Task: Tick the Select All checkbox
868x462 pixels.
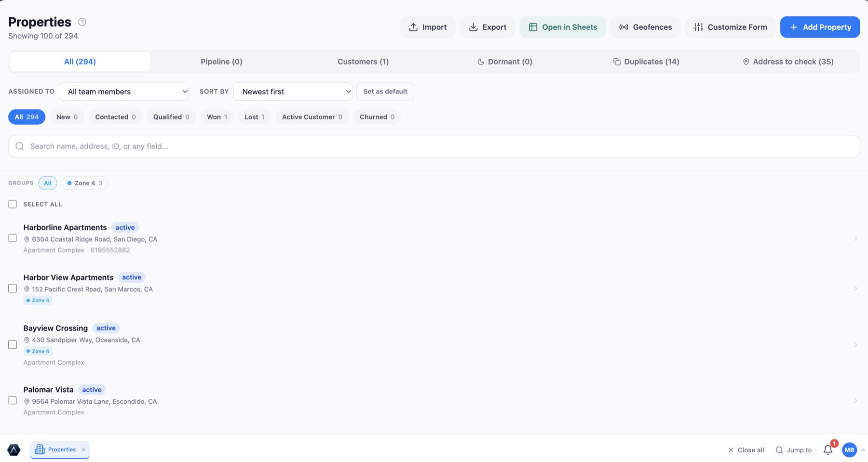Action: click(x=13, y=204)
